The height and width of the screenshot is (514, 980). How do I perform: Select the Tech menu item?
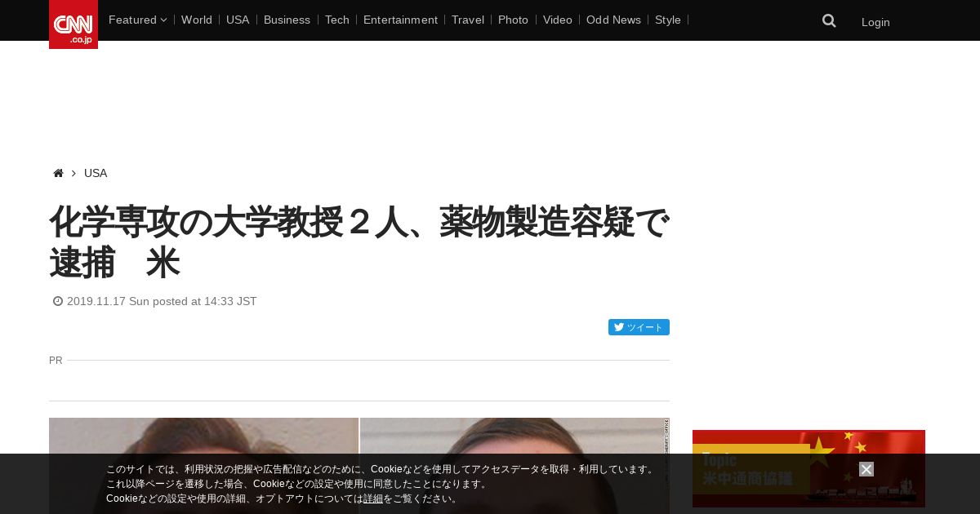337,20
